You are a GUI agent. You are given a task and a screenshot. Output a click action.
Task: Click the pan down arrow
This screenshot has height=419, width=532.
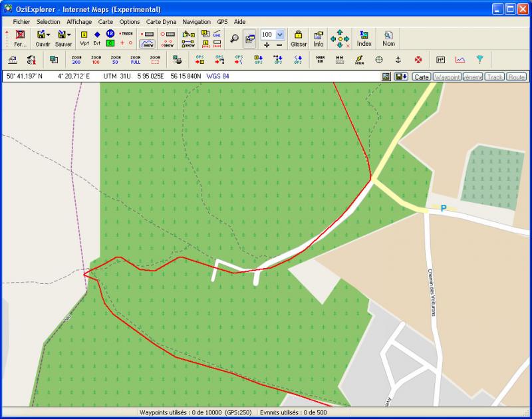click(340, 45)
